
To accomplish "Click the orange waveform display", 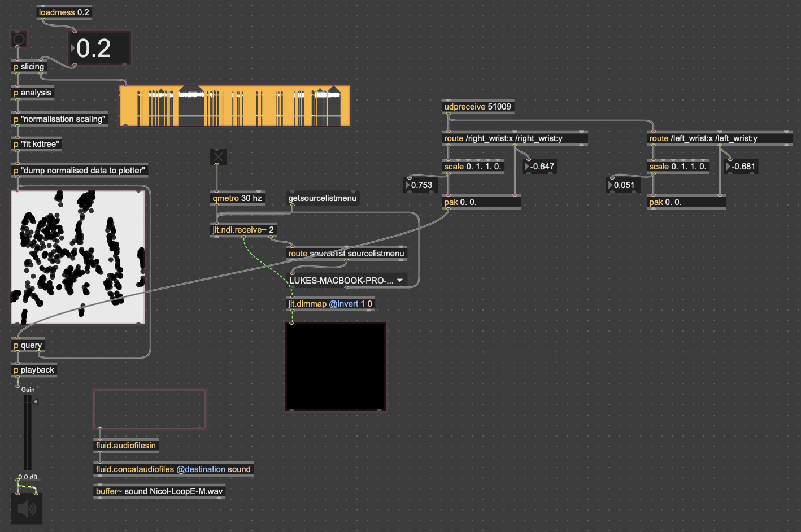I will (x=234, y=106).
